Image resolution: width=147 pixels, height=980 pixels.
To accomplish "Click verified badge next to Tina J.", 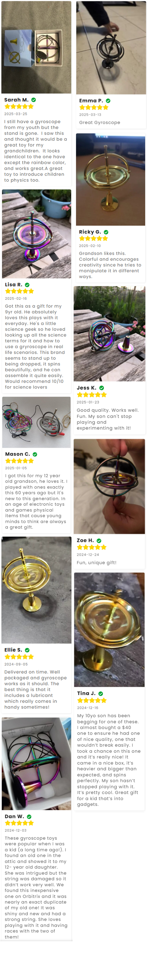I will [101, 693].
